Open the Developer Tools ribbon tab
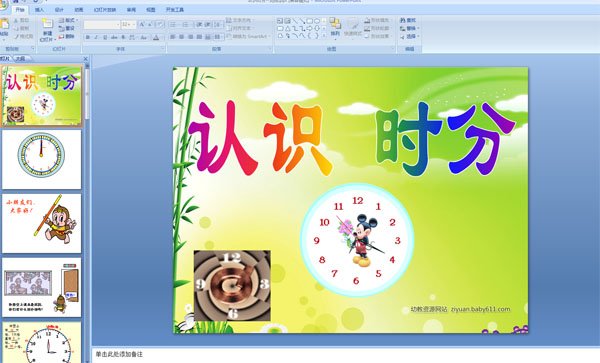 (175, 10)
